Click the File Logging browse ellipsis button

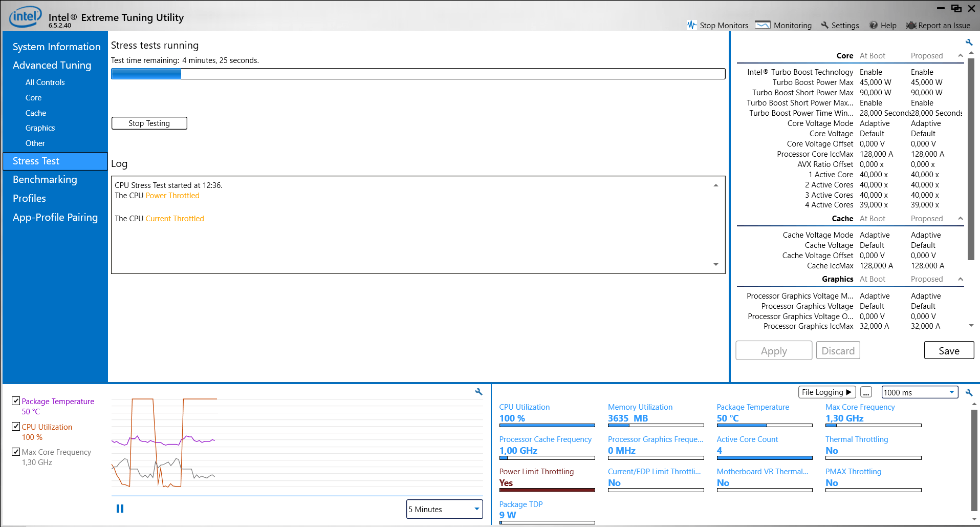point(866,392)
